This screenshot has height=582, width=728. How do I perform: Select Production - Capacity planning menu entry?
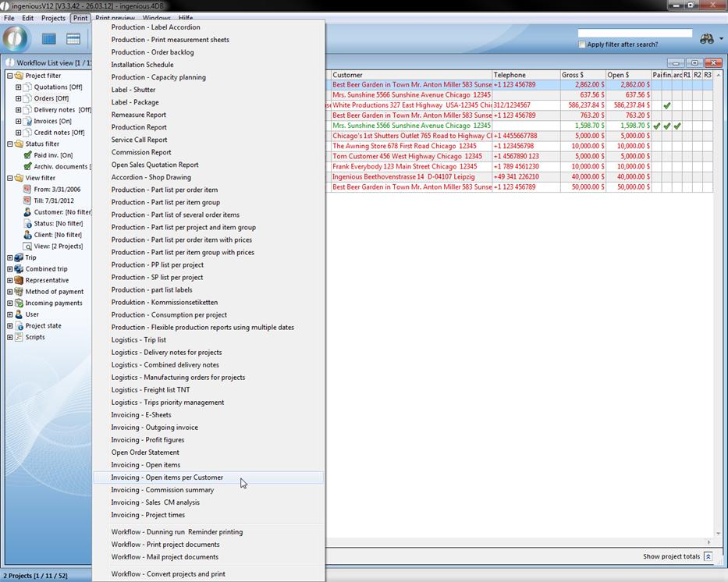pos(158,77)
